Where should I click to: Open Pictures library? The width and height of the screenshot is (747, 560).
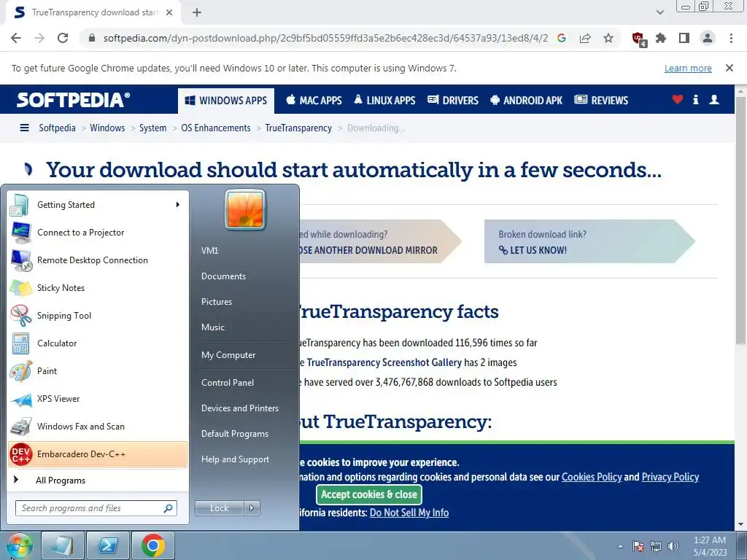[x=217, y=301]
